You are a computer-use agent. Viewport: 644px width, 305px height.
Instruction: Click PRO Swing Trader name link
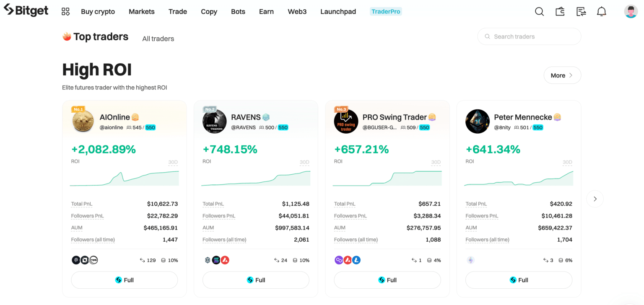pyautogui.click(x=394, y=117)
